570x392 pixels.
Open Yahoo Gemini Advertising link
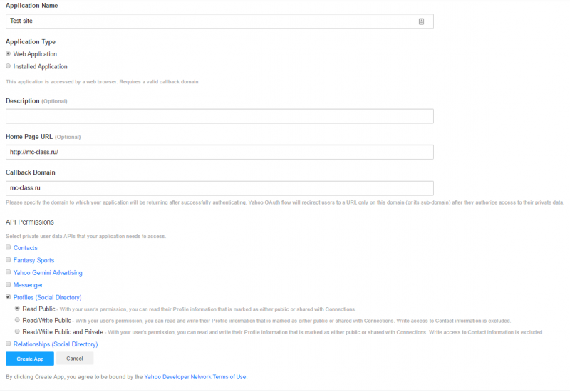[48, 272]
